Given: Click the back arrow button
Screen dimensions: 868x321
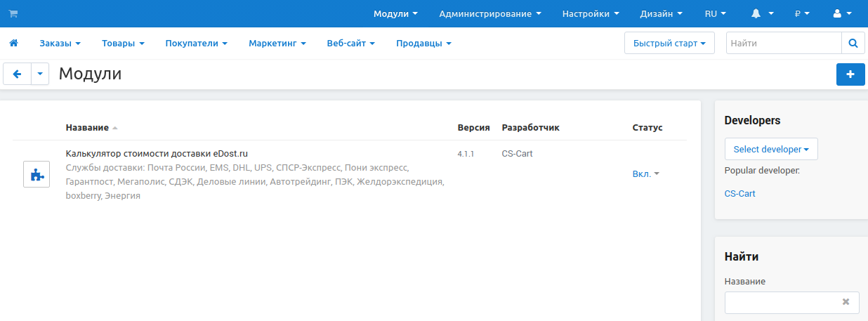Looking at the screenshot, I should coord(18,74).
